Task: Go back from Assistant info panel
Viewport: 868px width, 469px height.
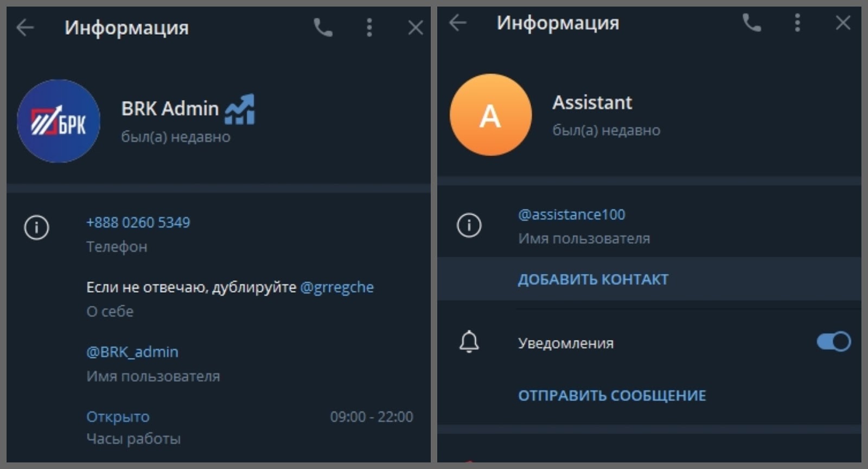Action: tap(458, 22)
